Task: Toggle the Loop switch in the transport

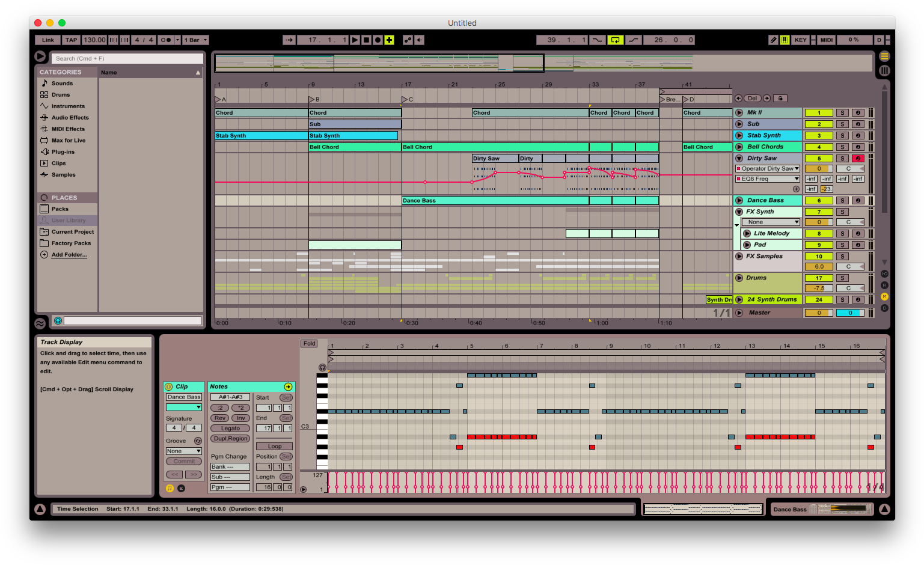Action: 615,40
